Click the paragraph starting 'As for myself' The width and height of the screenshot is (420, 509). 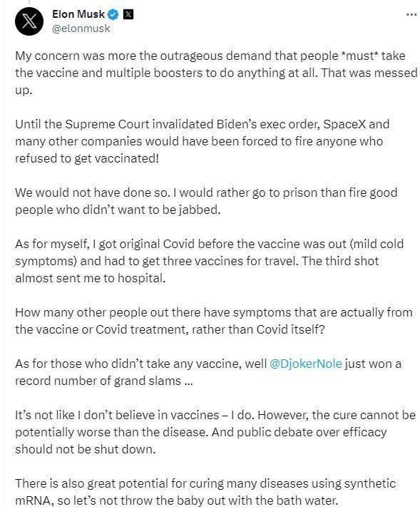(209, 261)
